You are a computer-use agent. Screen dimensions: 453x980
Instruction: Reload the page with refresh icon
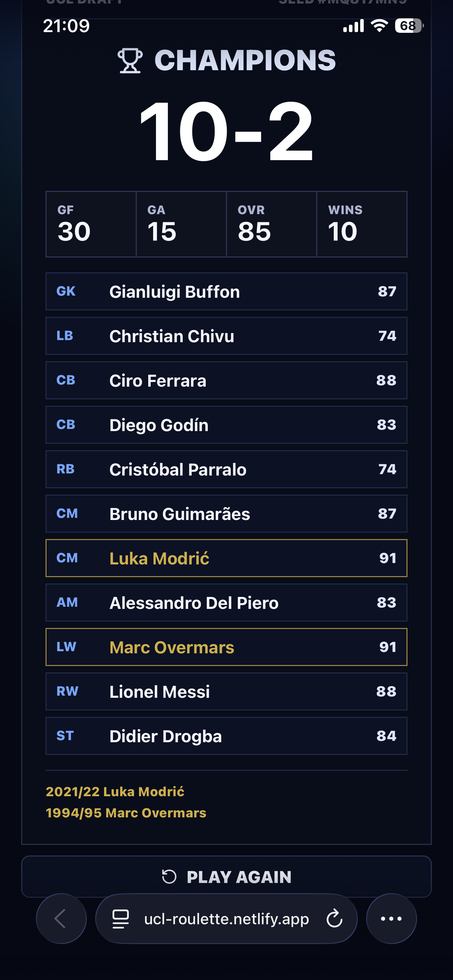[x=334, y=918]
